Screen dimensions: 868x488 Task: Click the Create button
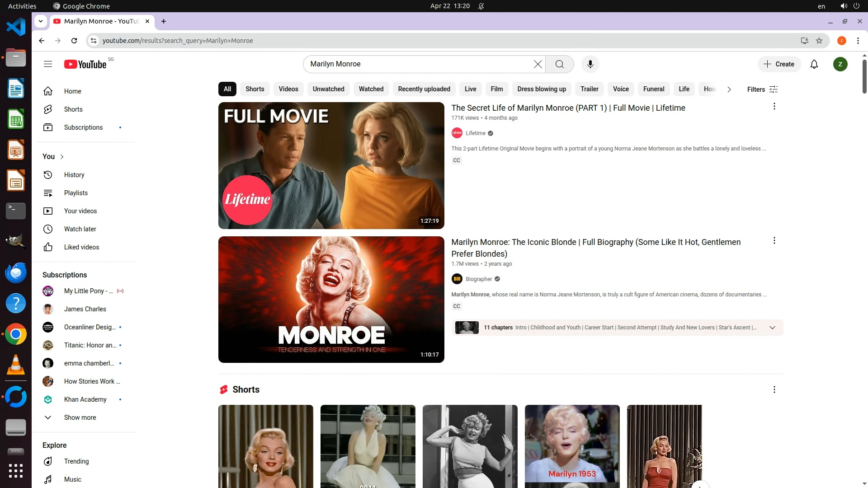[x=779, y=64]
